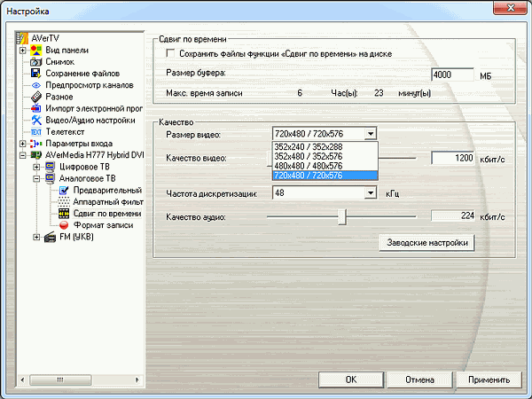Collapse the AVerMedia H777 Hybrid tree node
The height and width of the screenshot is (399, 532).
(x=22, y=155)
